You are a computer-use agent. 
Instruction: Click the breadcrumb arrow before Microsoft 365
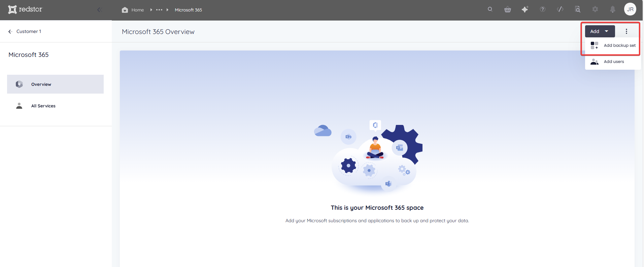click(x=167, y=10)
